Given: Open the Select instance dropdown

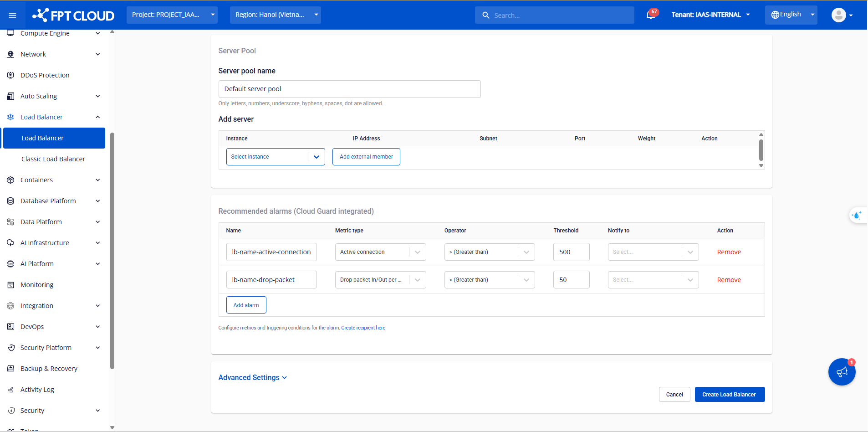Looking at the screenshot, I should pos(275,157).
